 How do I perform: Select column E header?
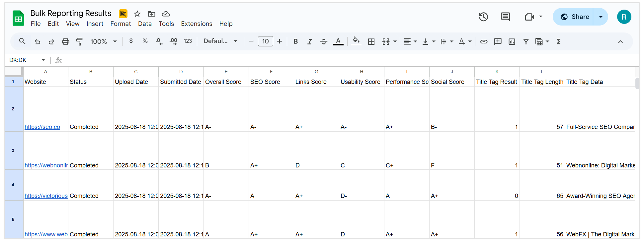[226, 72]
